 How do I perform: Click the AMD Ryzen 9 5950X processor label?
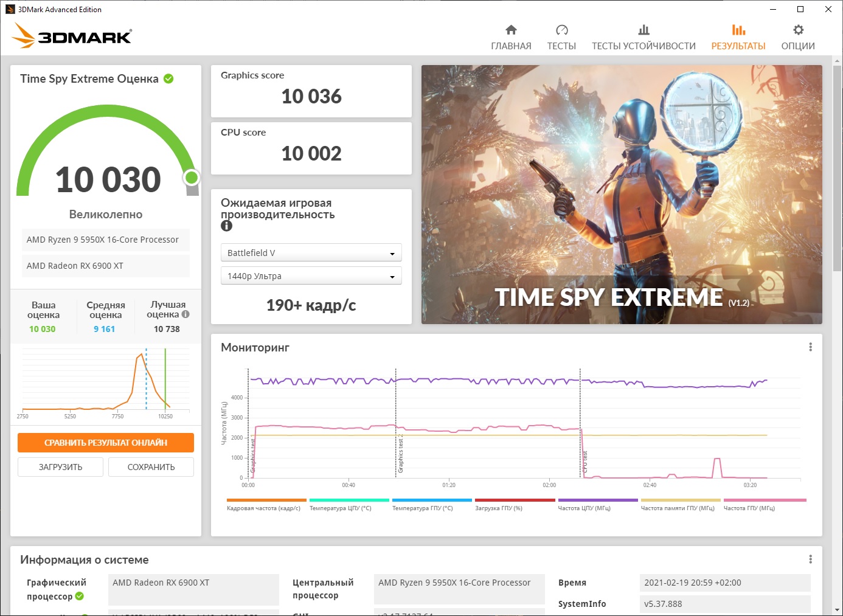106,240
